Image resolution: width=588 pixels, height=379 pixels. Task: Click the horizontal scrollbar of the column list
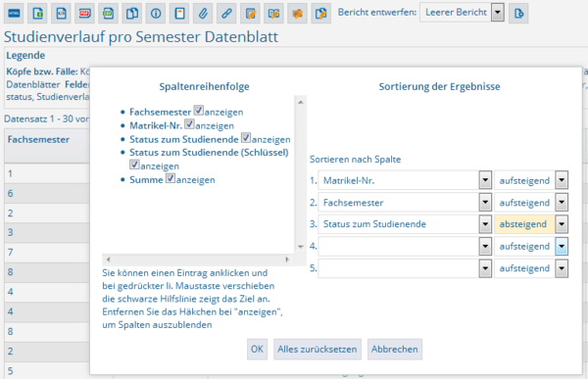[x=198, y=260]
